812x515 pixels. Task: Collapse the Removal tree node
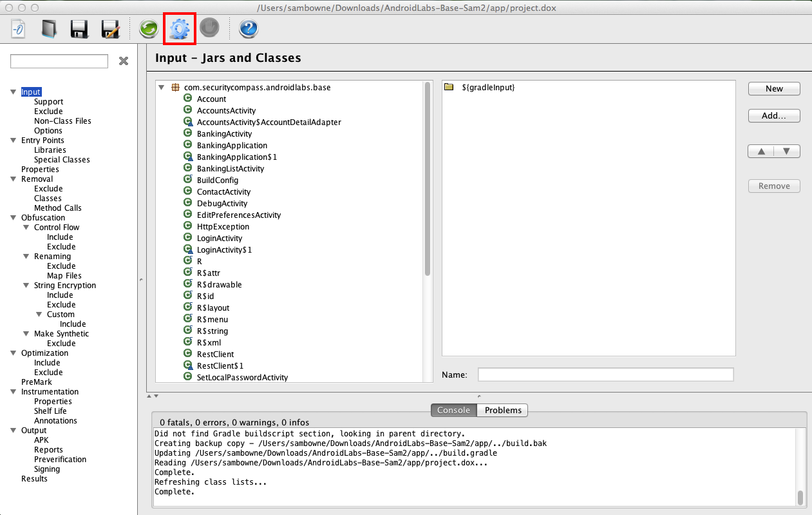14,179
